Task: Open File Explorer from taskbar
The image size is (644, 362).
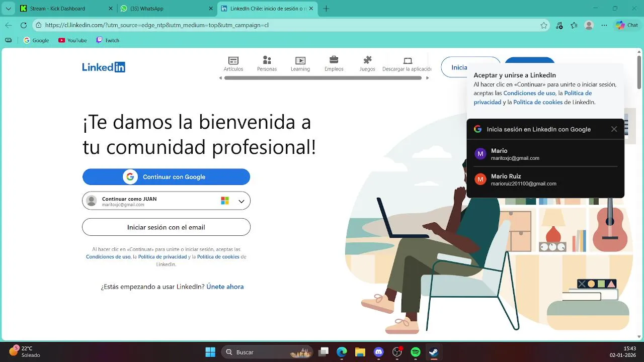Action: 360,352
